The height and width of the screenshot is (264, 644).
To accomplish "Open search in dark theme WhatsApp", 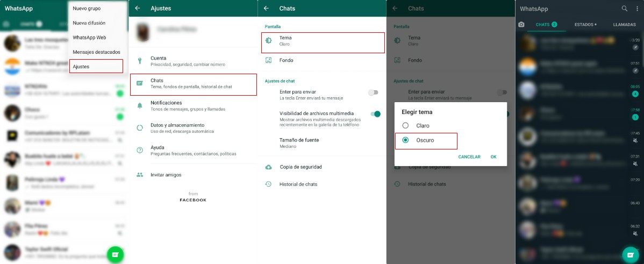I will point(624,8).
